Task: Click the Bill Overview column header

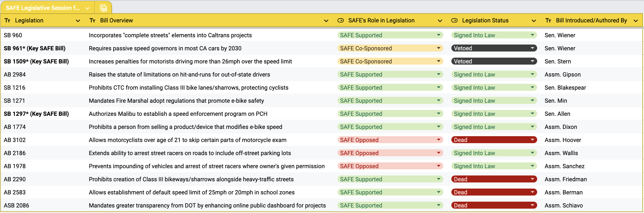Action: (x=209, y=20)
